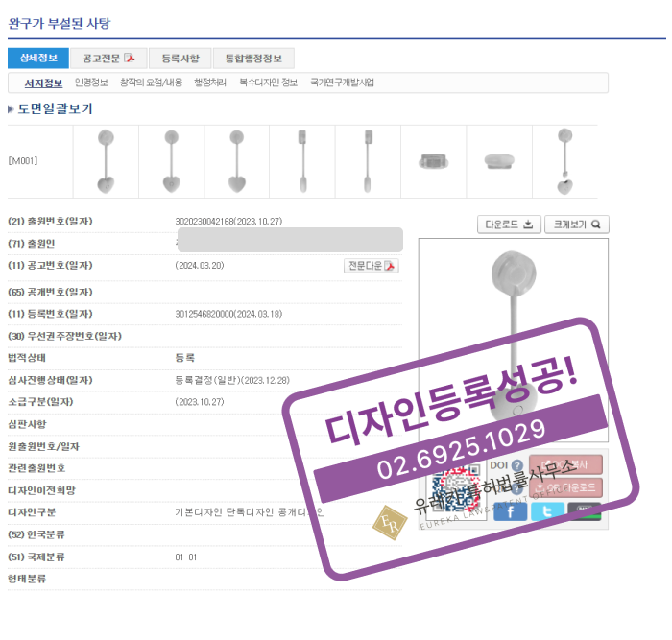
Task: Click the DOI 복사 copy button
Action: [565, 465]
